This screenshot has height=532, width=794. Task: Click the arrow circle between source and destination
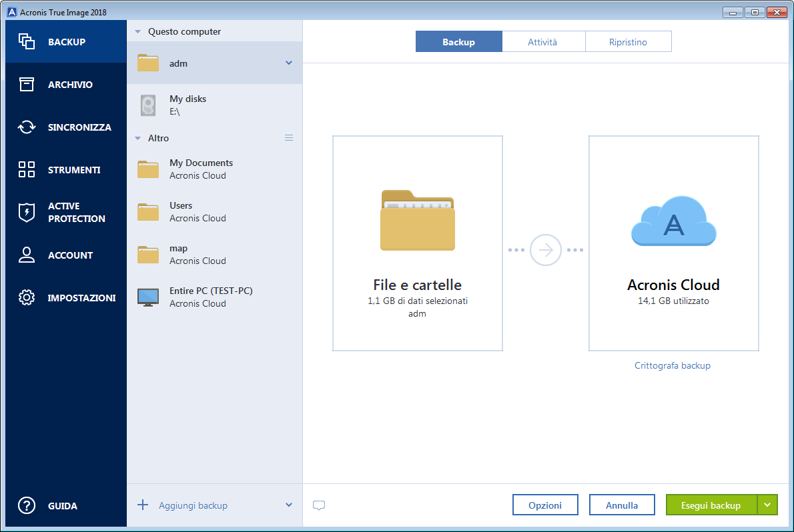[x=545, y=249]
